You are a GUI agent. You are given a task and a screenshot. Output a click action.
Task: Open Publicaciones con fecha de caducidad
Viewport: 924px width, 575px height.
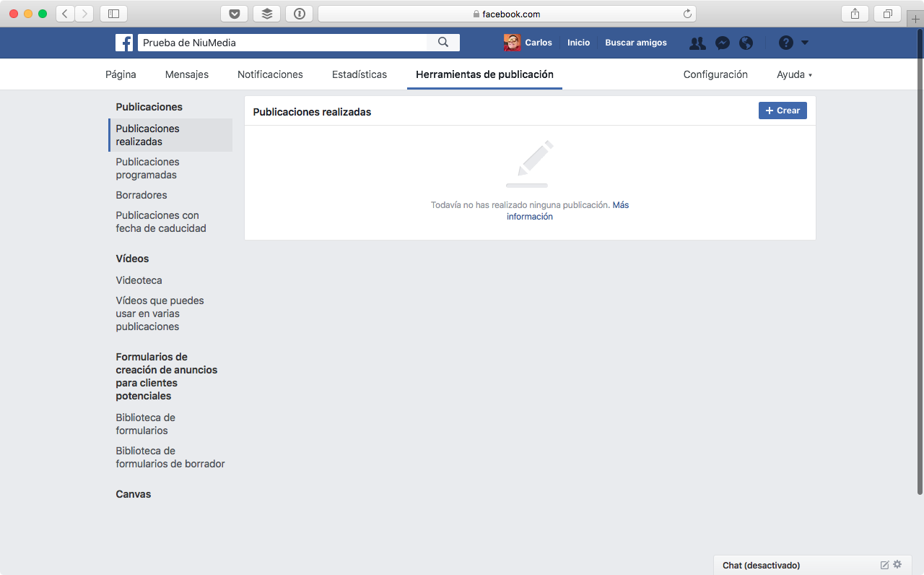pos(161,222)
